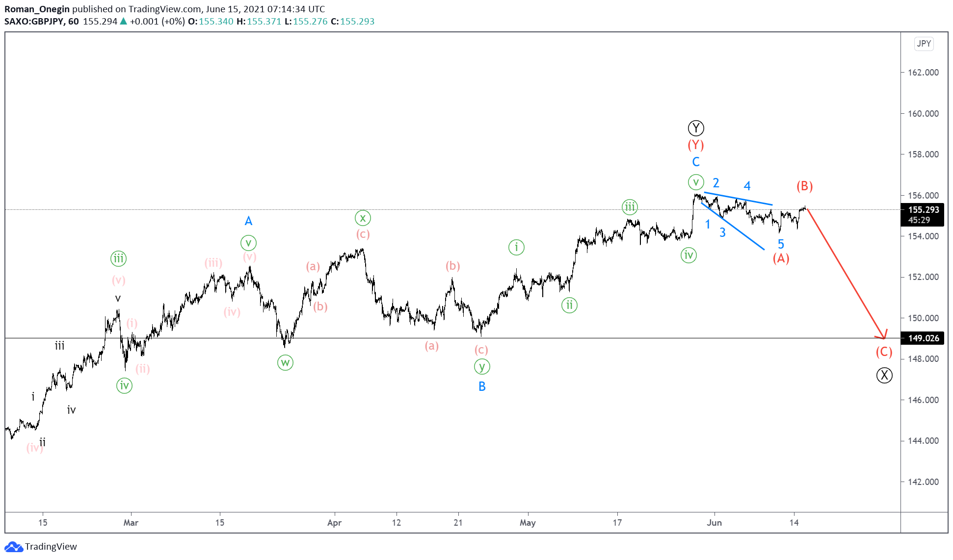
Task: Click the green circled x wave label
Action: click(x=363, y=218)
